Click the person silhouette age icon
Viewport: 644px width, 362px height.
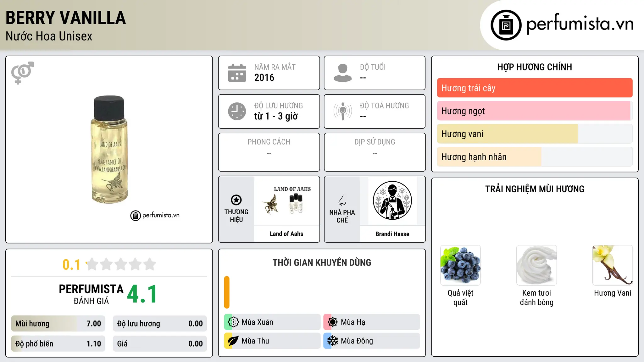point(343,73)
